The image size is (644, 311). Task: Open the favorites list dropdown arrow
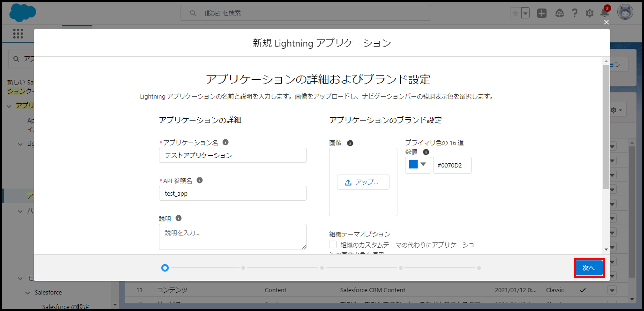click(525, 13)
